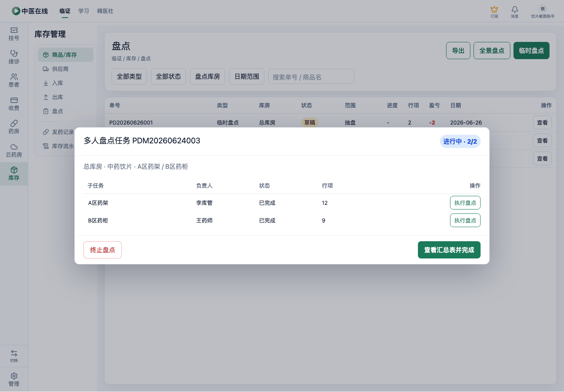The image size is (564, 392).
Task: Open 药房 pill sidebar item
Action: point(14,127)
